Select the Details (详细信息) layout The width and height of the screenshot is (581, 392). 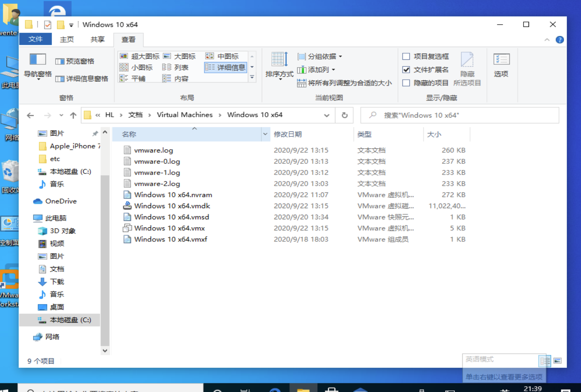click(x=226, y=67)
